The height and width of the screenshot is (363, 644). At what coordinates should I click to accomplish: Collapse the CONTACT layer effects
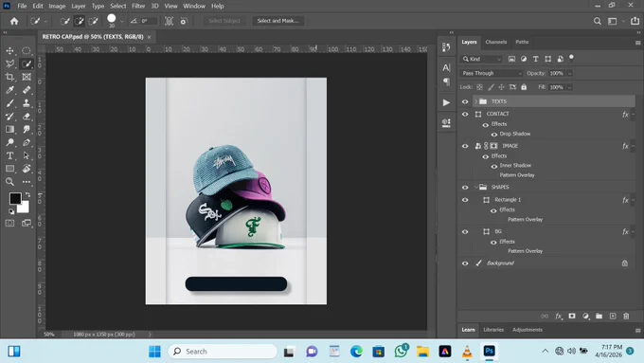(x=633, y=115)
